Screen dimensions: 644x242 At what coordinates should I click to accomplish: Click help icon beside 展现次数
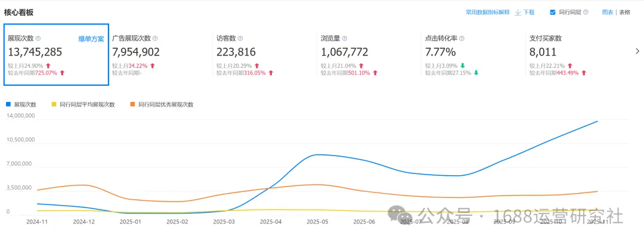38,39
